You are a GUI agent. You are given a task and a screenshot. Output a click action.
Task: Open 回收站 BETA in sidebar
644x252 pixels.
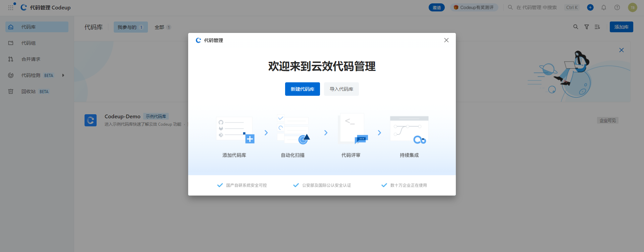tap(37, 91)
